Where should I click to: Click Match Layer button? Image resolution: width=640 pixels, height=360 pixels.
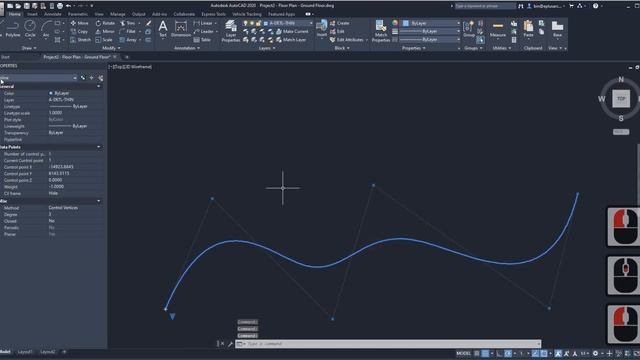tap(291, 40)
